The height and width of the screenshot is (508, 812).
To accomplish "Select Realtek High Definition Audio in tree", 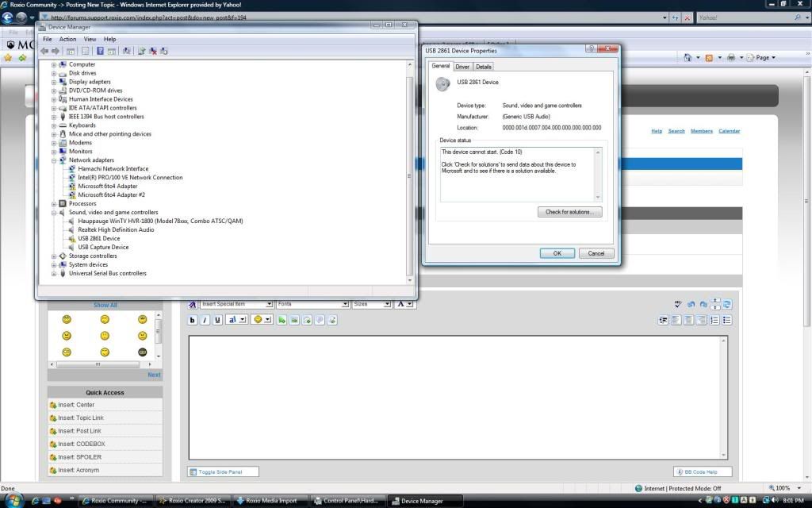I will tap(116, 229).
